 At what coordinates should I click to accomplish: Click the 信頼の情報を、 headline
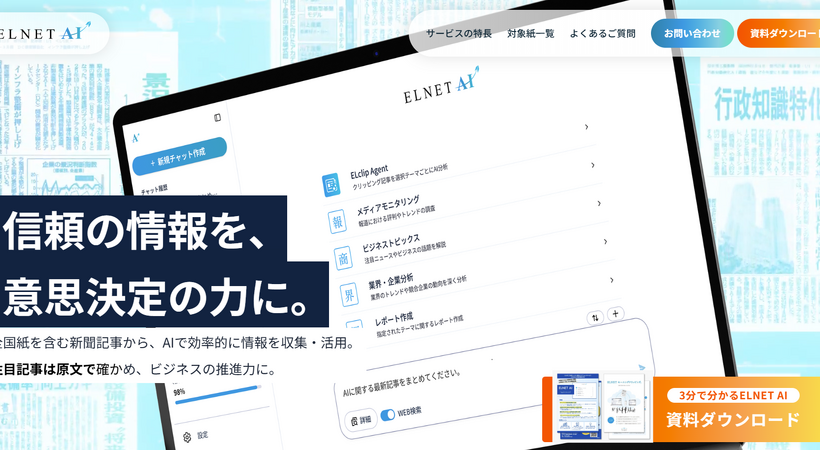point(137,231)
